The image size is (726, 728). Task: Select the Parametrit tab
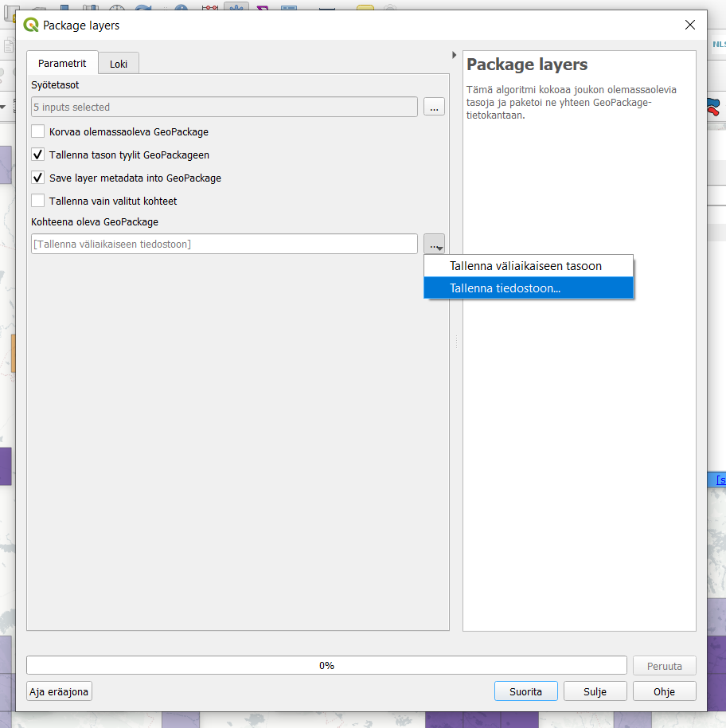point(62,63)
